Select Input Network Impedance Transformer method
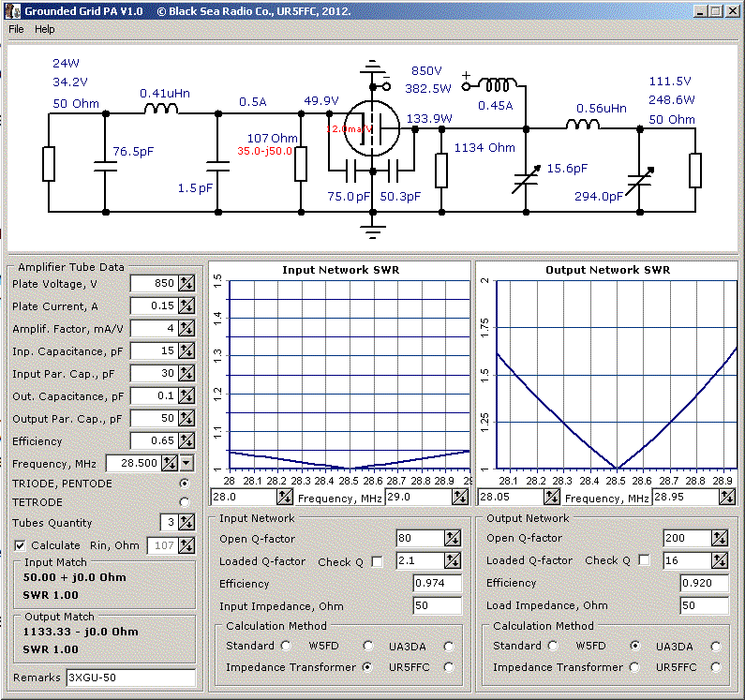This screenshot has width=745, height=700. 367,667
